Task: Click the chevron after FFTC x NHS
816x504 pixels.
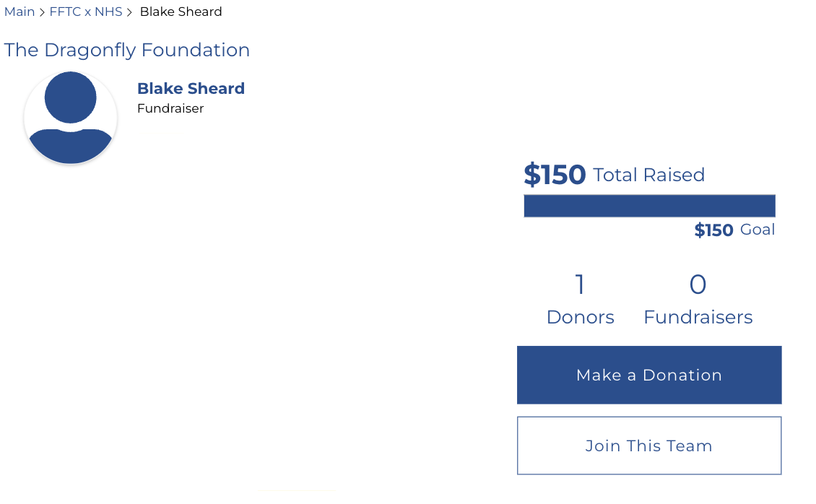Action: [x=130, y=12]
